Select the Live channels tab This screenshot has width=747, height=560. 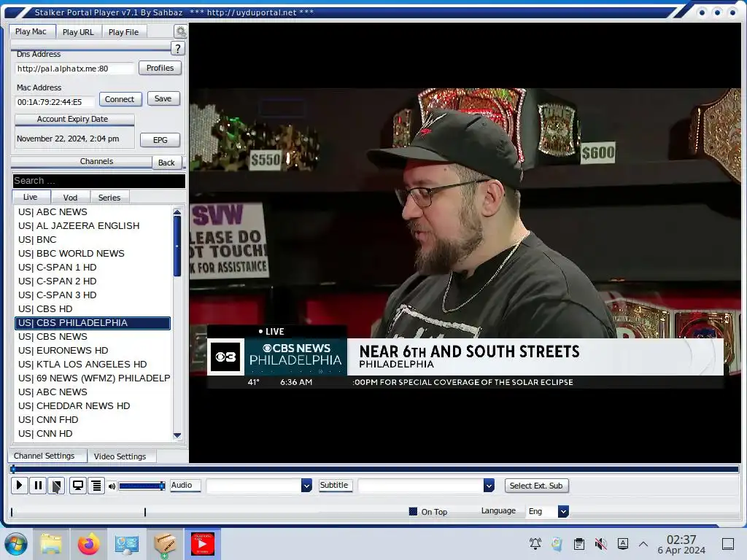point(31,197)
